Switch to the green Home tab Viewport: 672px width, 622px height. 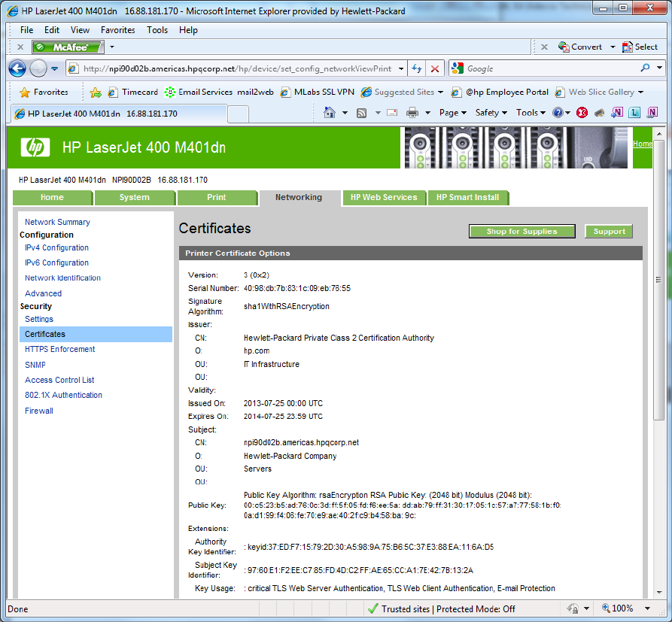pos(52,198)
